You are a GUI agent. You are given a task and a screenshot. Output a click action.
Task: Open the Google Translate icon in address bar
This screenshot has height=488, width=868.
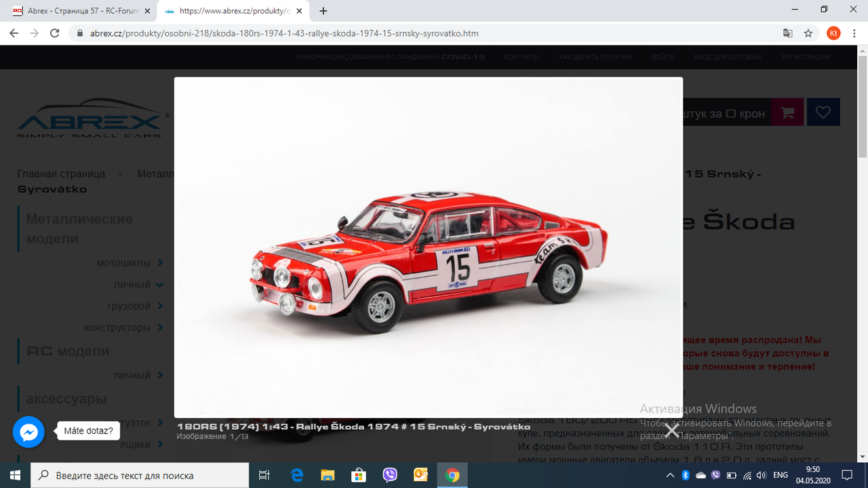(x=787, y=33)
